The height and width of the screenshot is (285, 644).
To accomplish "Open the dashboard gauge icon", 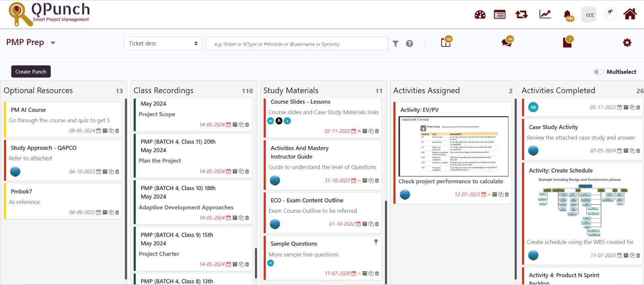I will (480, 15).
